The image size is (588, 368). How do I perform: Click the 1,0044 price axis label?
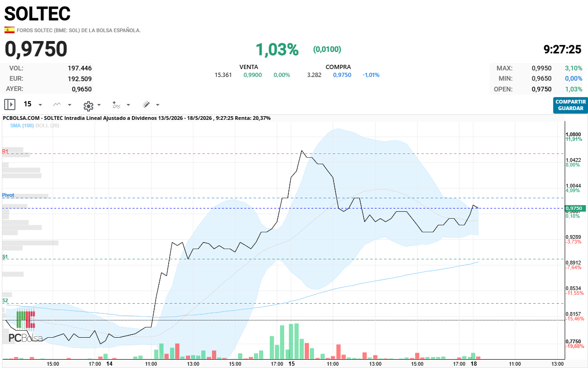[574, 186]
